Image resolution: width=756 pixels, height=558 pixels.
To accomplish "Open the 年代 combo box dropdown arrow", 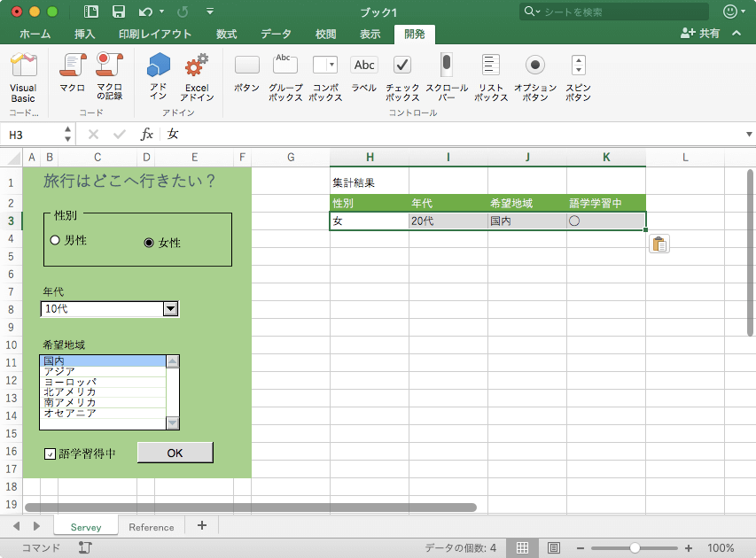I will pyautogui.click(x=171, y=309).
